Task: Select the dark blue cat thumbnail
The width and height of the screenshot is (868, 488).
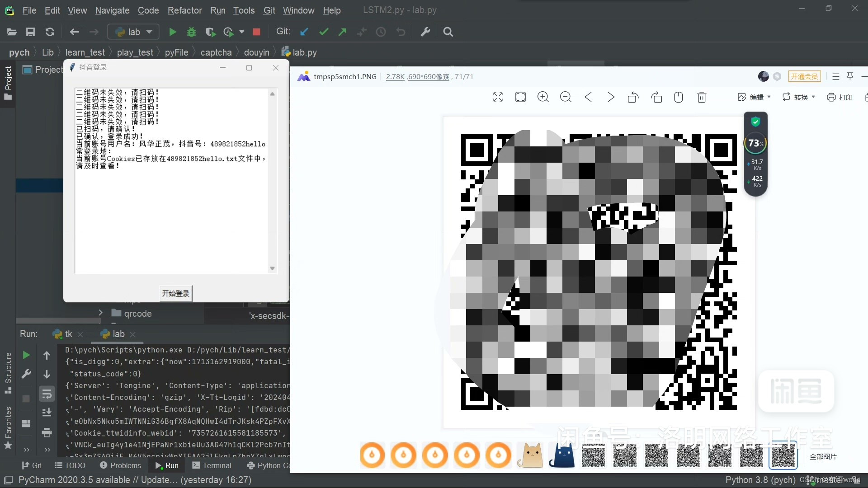Action: [561, 455]
